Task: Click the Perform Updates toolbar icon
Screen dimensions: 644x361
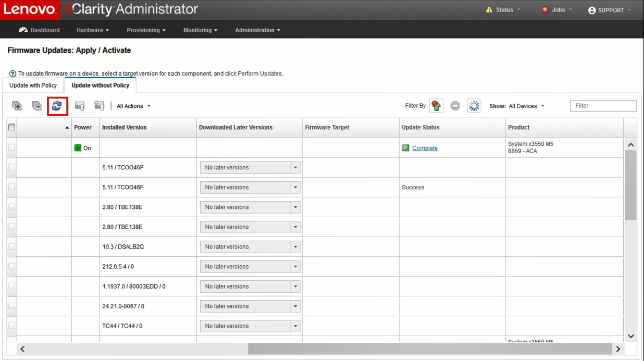Action: [x=80, y=106]
